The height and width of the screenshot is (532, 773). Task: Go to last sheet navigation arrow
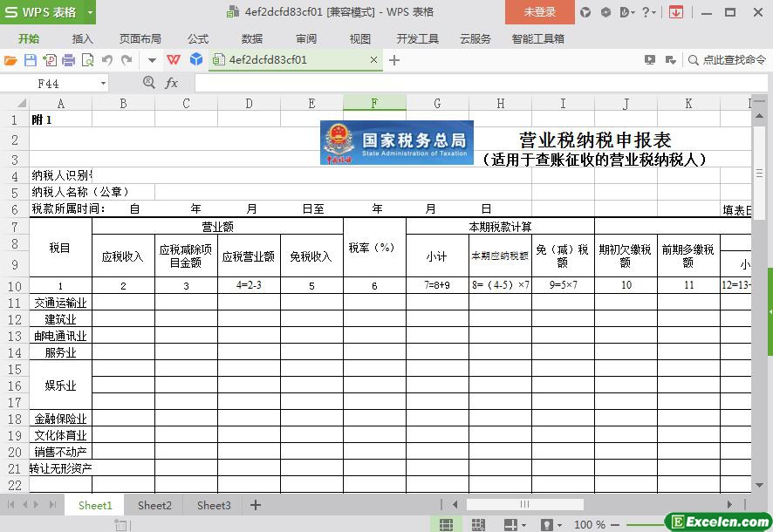(52, 504)
